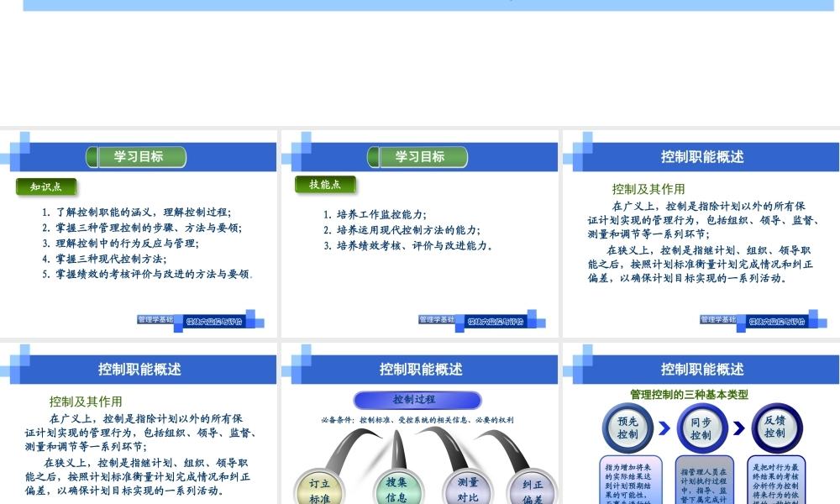The height and width of the screenshot is (504, 840).
Task: Click the 知识点 badge on first slide
Action: pos(46,186)
